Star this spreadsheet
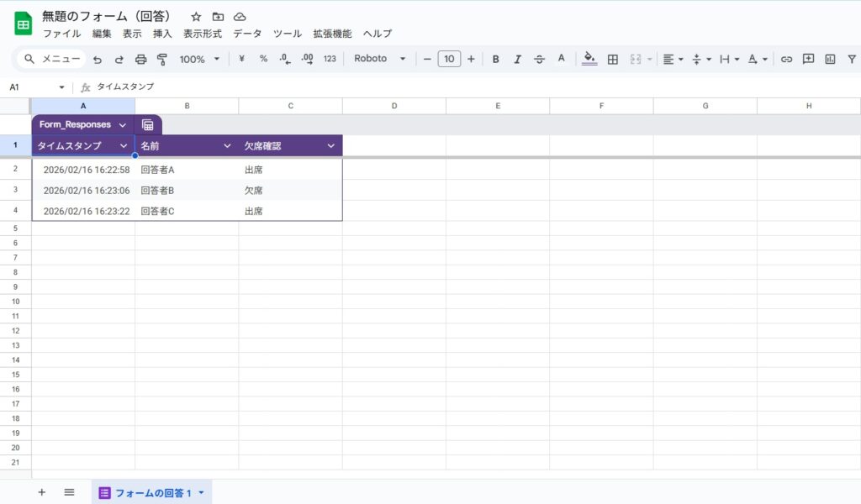 click(196, 17)
